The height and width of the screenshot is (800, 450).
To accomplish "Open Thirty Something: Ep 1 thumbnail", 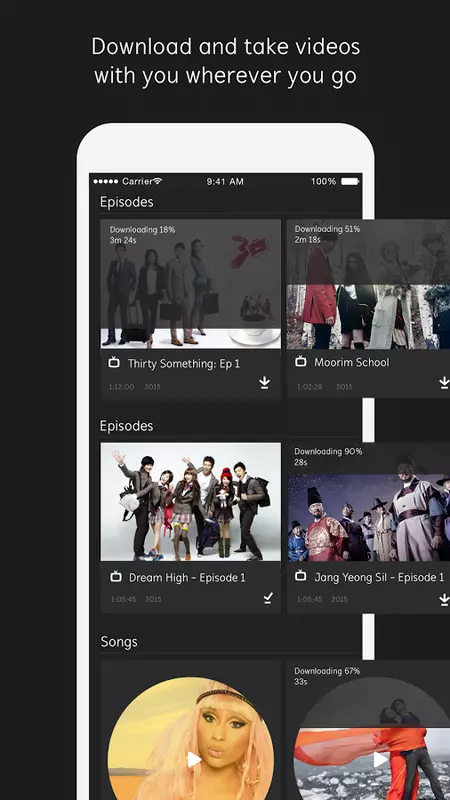I will [190, 284].
